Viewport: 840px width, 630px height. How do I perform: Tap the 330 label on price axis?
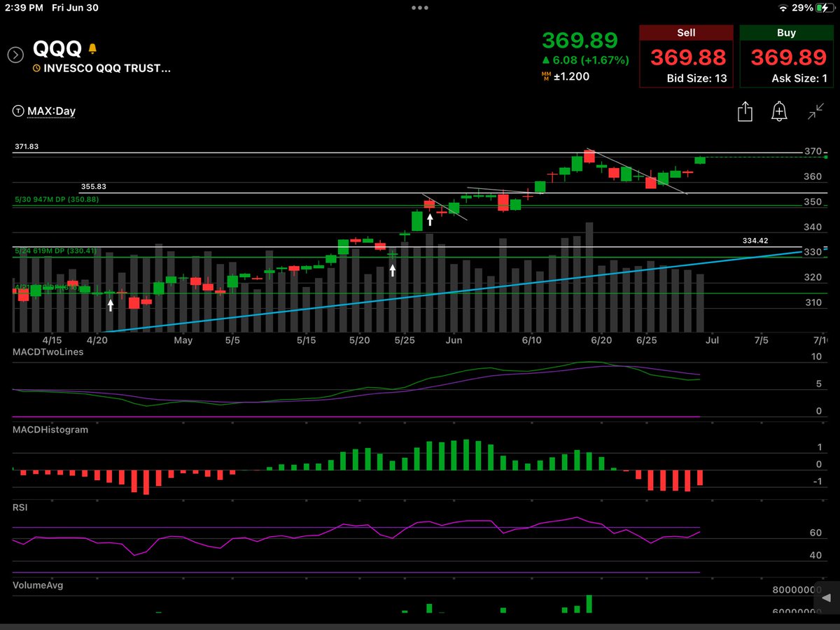pos(812,253)
